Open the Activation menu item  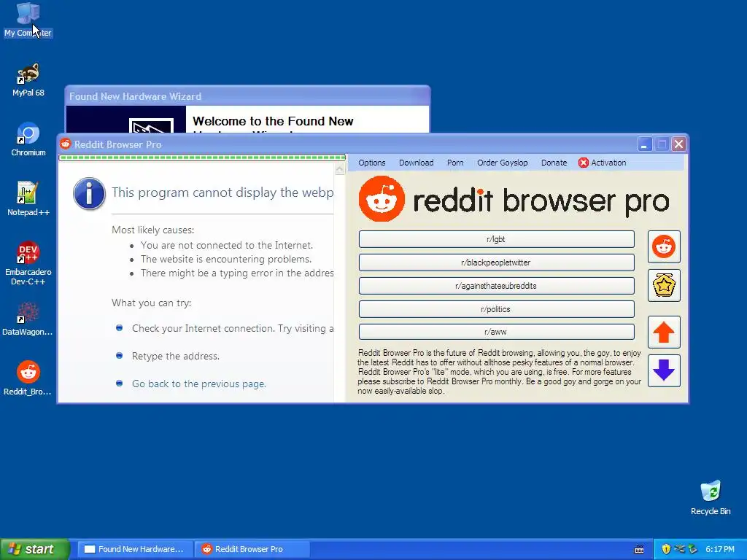click(602, 163)
